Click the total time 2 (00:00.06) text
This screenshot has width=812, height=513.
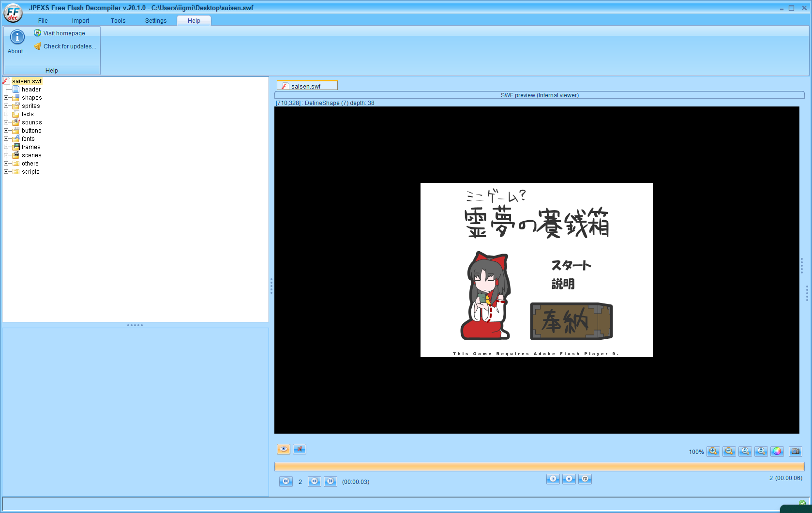click(785, 478)
